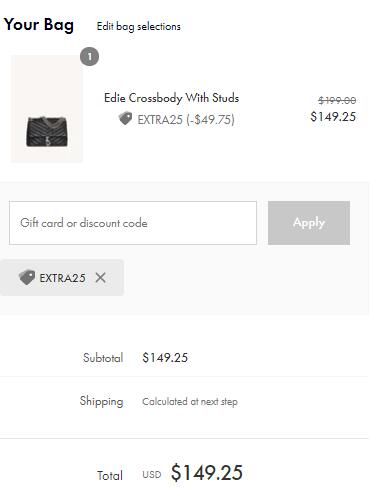Click the Your Bag heading
375x487 pixels.
coord(39,25)
